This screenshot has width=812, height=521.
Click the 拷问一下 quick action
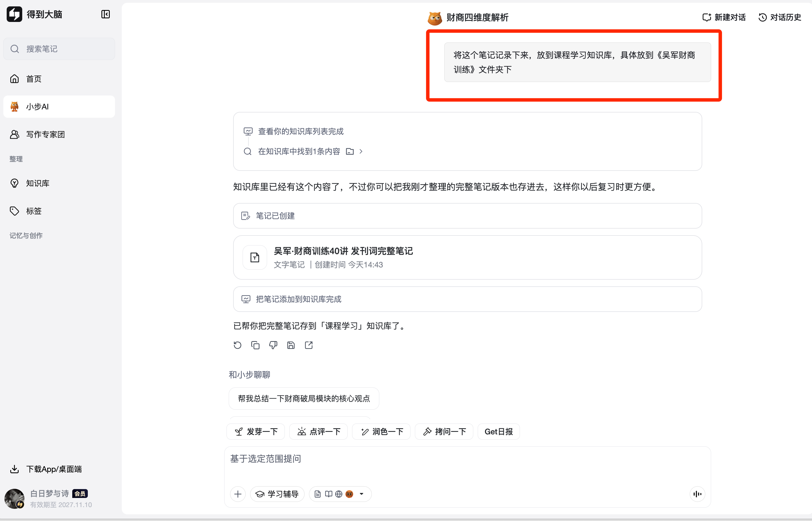pos(444,432)
